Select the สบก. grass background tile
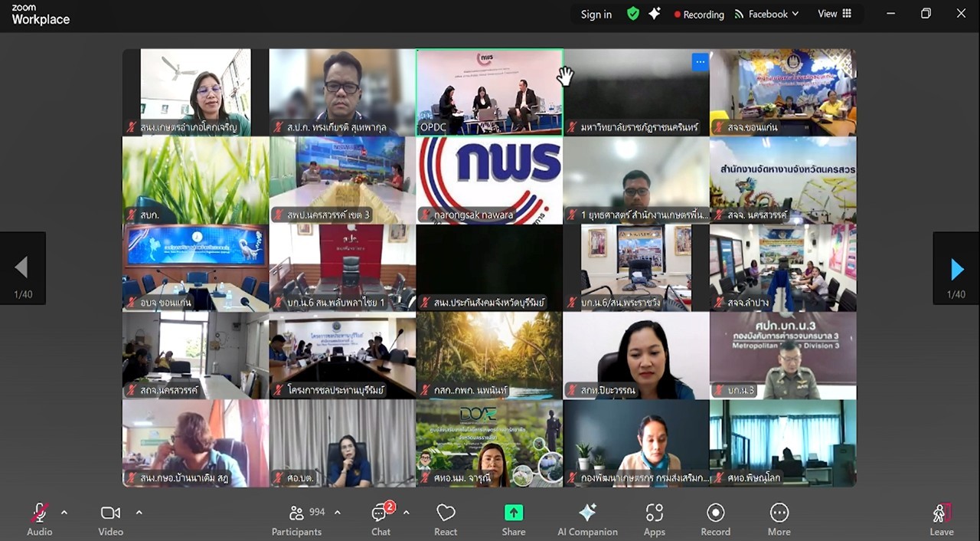This screenshot has height=541, width=980. 195,180
